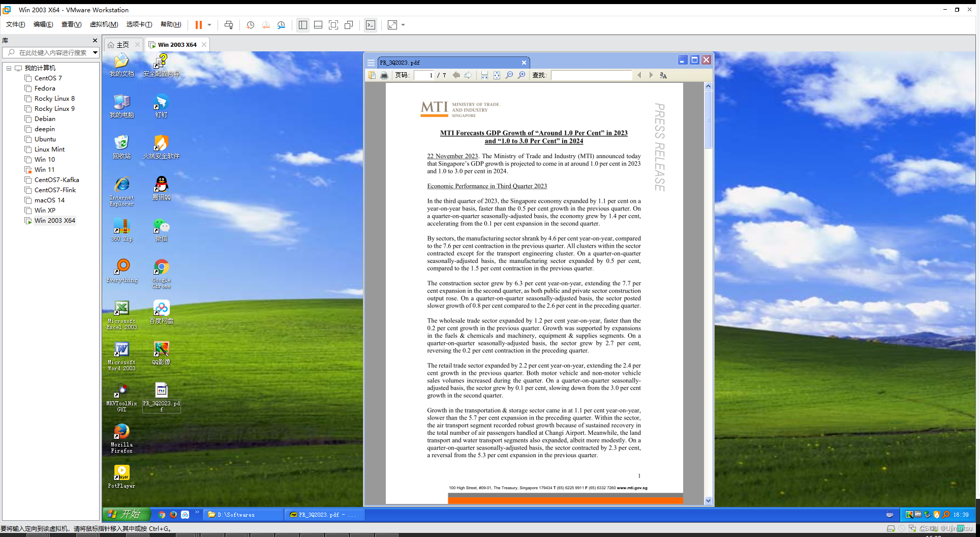Open the 回收站 recycle bin desktop icon
The width and height of the screenshot is (980, 537).
click(121, 147)
